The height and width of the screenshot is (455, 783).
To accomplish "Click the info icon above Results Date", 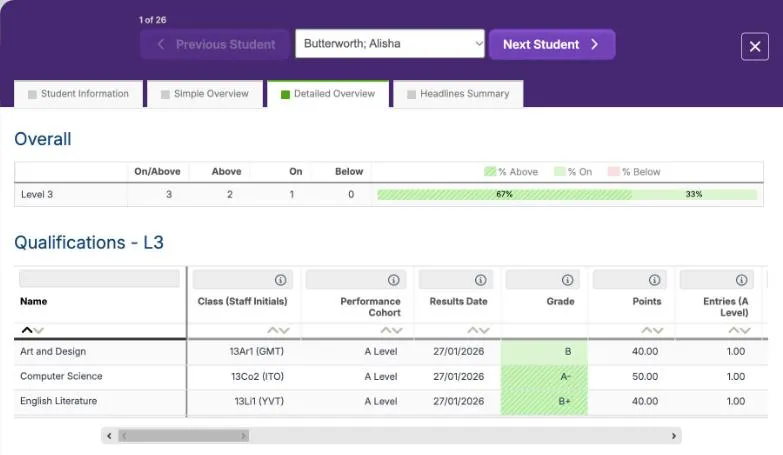I will 480,280.
